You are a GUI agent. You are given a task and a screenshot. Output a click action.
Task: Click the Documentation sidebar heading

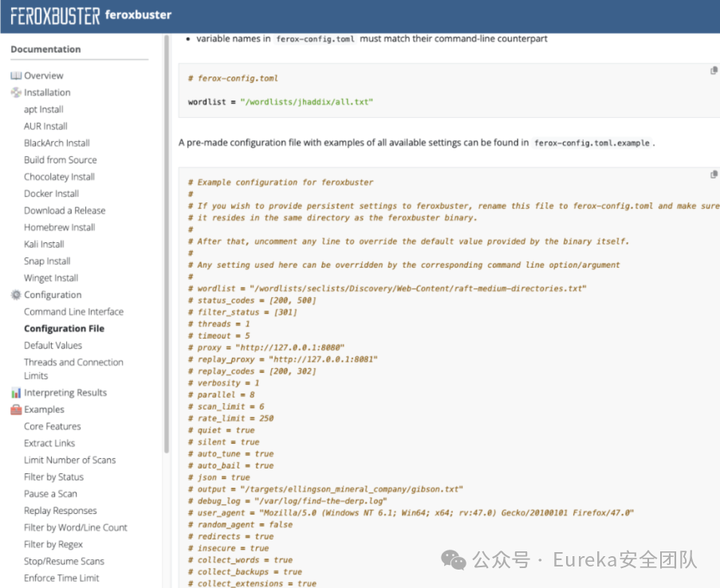(x=45, y=49)
